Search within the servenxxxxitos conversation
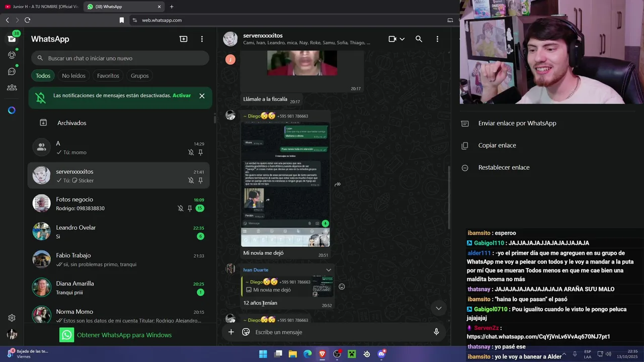This screenshot has height=362, width=644. 419,39
